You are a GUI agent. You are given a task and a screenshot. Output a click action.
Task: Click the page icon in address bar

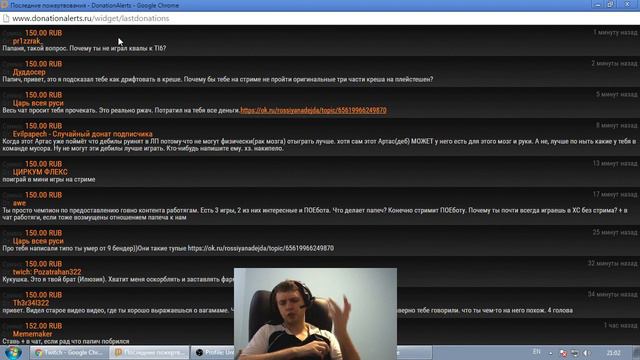point(6,18)
